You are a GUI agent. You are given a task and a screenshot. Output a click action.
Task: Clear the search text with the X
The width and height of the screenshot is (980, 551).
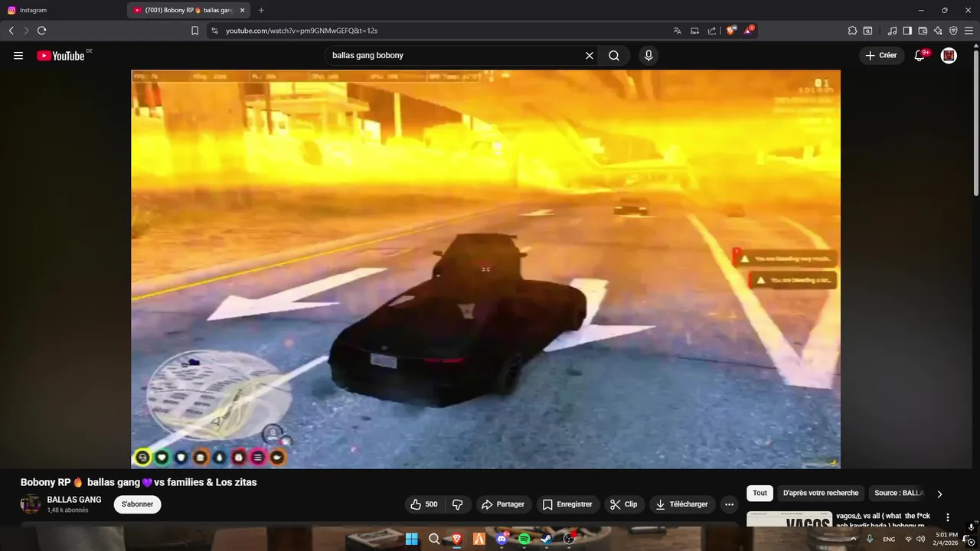pyautogui.click(x=590, y=56)
